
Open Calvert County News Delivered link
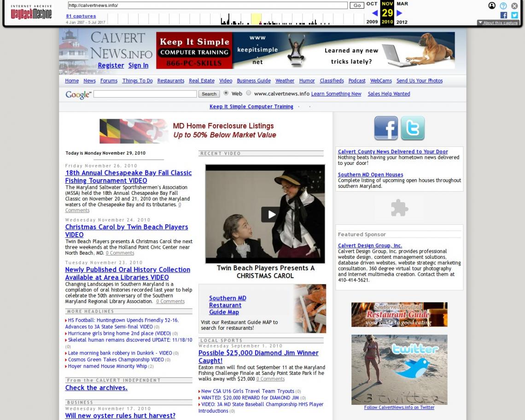[393, 152]
